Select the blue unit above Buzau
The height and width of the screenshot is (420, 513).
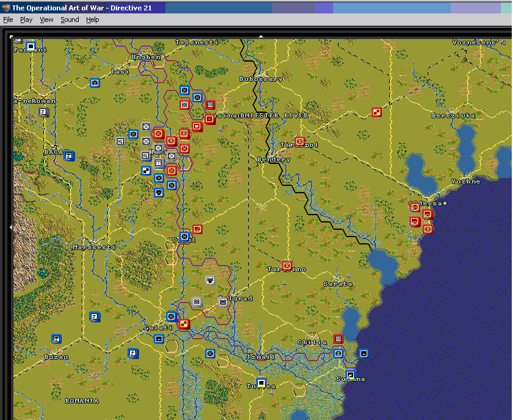[56, 338]
